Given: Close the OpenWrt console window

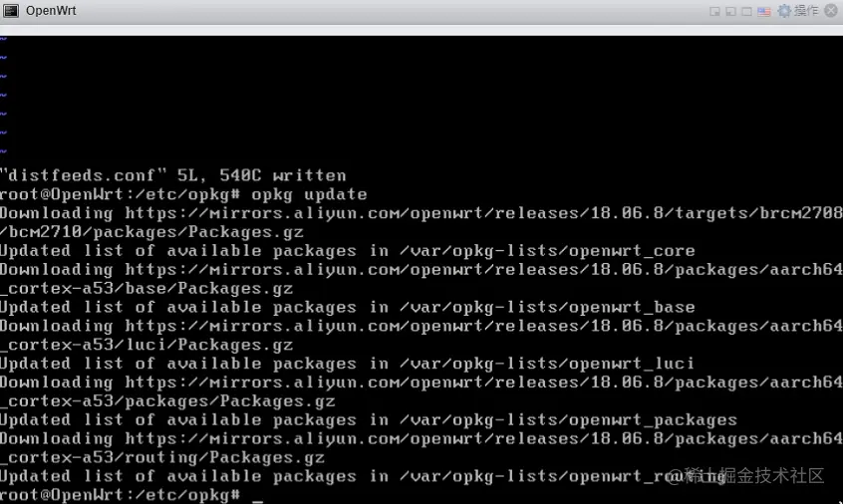Looking at the screenshot, I should pos(831,11).
